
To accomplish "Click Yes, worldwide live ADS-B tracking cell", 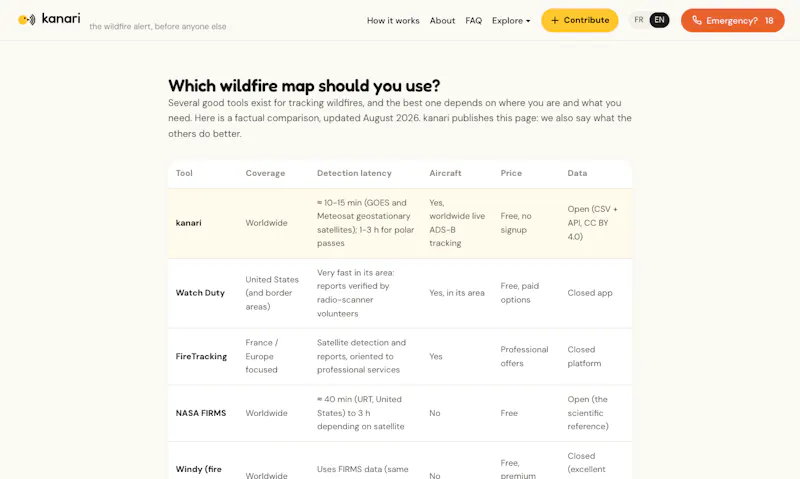I will click(x=457, y=223).
